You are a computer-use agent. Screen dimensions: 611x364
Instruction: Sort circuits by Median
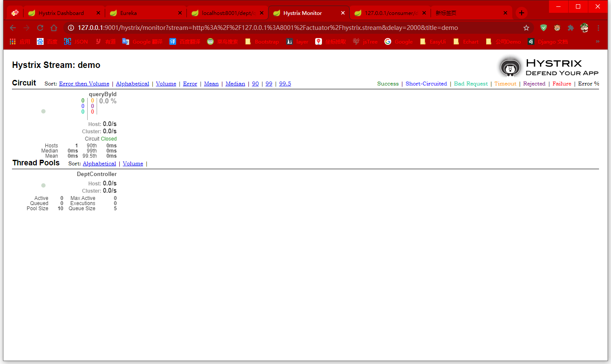click(235, 84)
